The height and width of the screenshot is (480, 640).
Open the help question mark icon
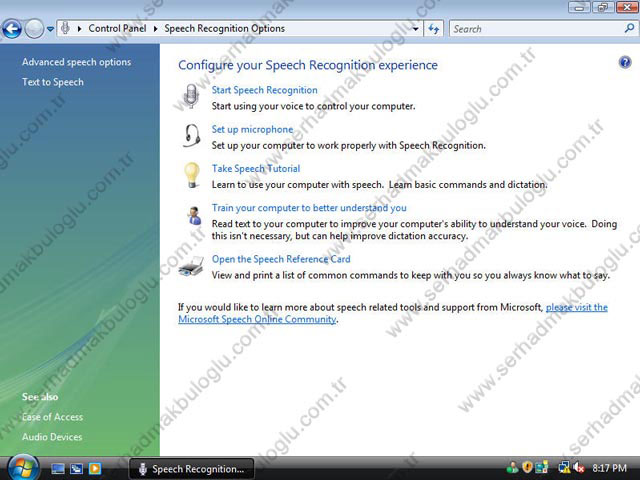625,63
